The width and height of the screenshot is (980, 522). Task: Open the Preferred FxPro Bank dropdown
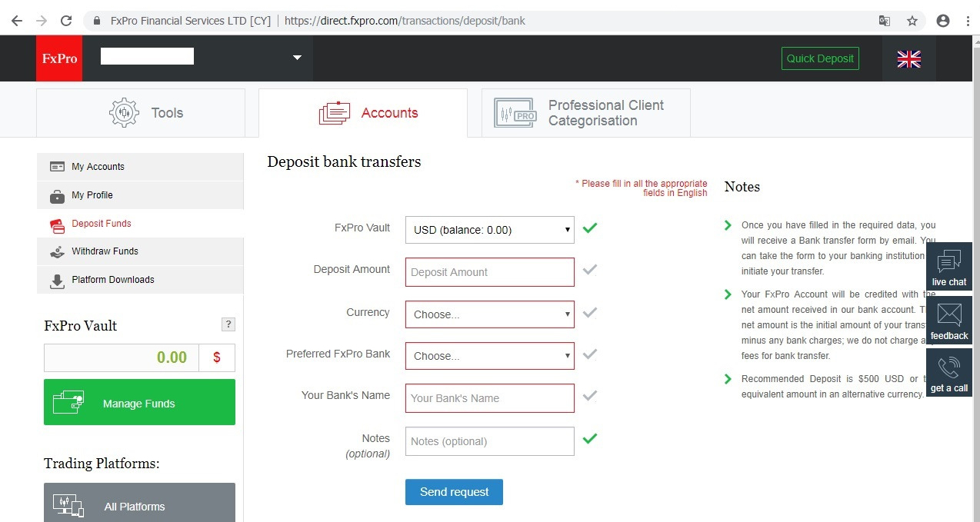click(x=490, y=356)
